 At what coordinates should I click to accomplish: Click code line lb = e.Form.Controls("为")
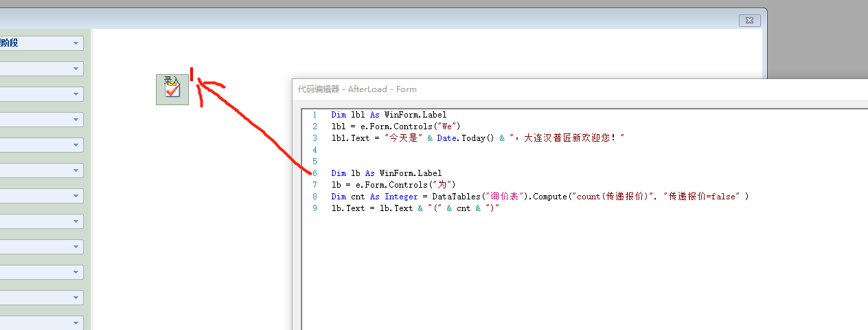tap(393, 185)
